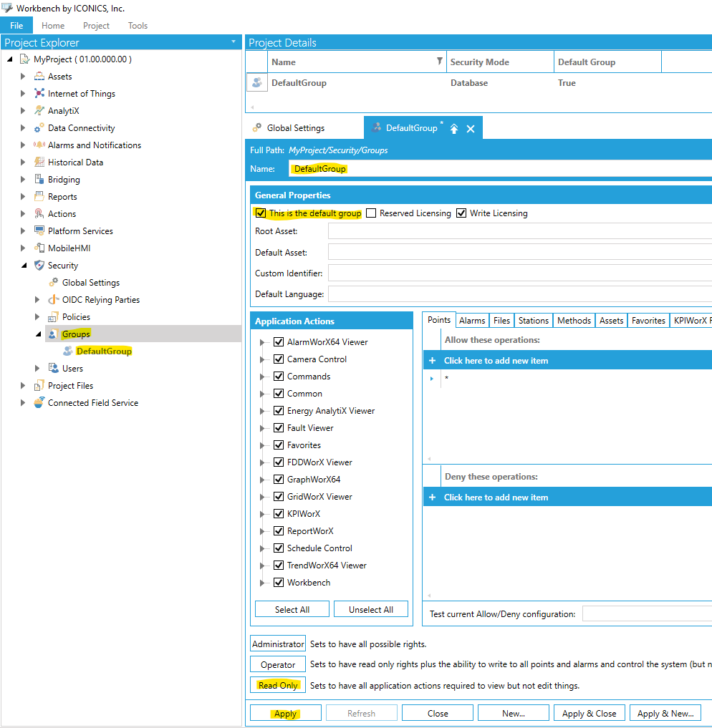
Task: Expand the AlarmWorX64 Viewer application action
Action: tap(262, 342)
